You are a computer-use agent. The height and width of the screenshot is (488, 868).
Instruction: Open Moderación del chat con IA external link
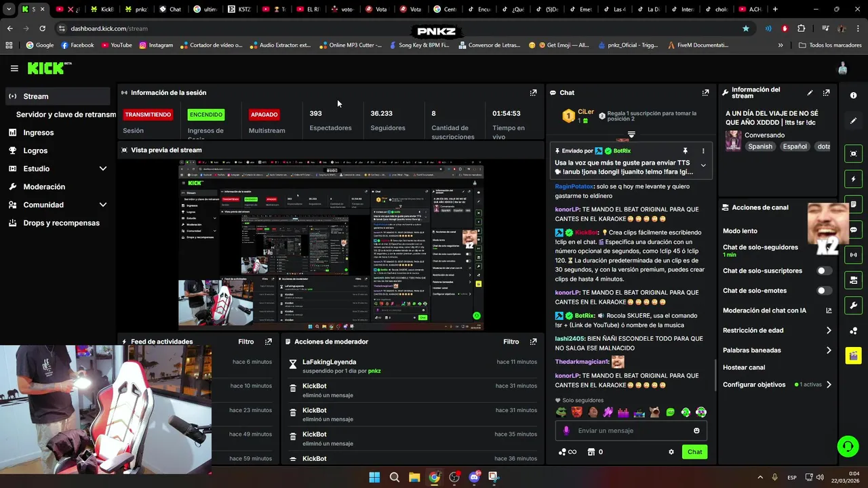click(x=829, y=310)
